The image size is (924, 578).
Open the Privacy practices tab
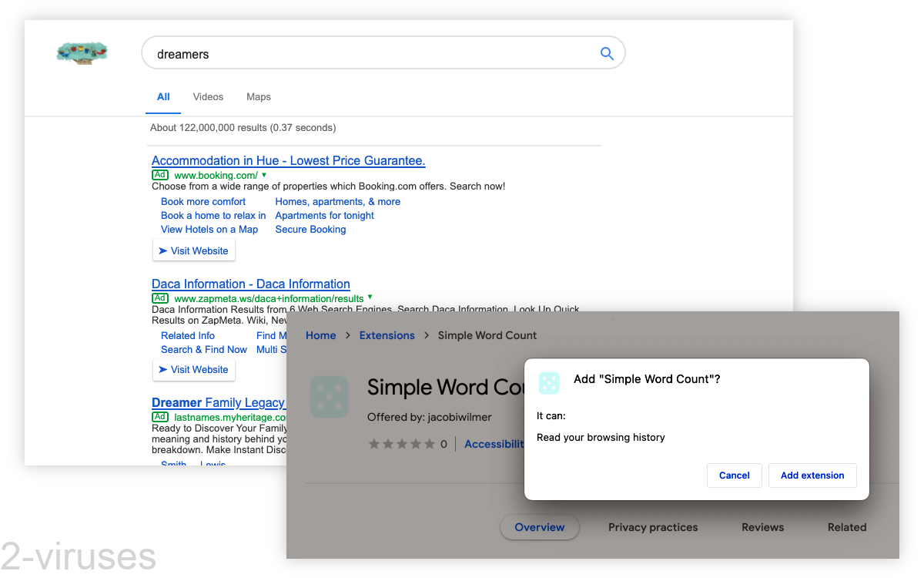[x=653, y=527]
